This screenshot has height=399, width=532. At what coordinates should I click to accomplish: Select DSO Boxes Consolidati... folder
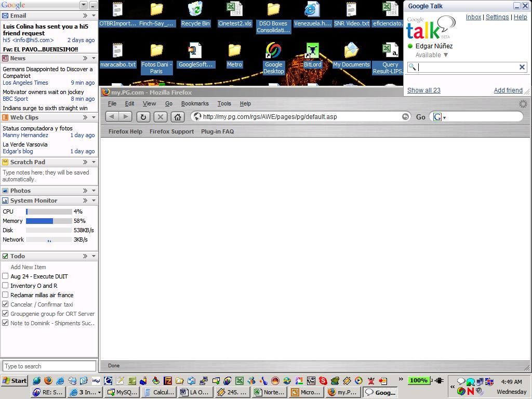pos(273,18)
